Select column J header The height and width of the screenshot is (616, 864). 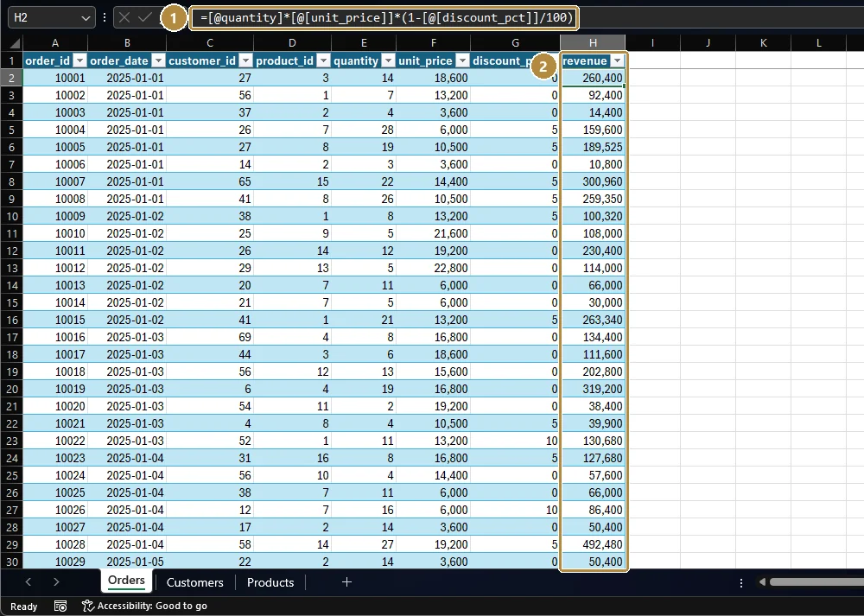click(x=708, y=43)
